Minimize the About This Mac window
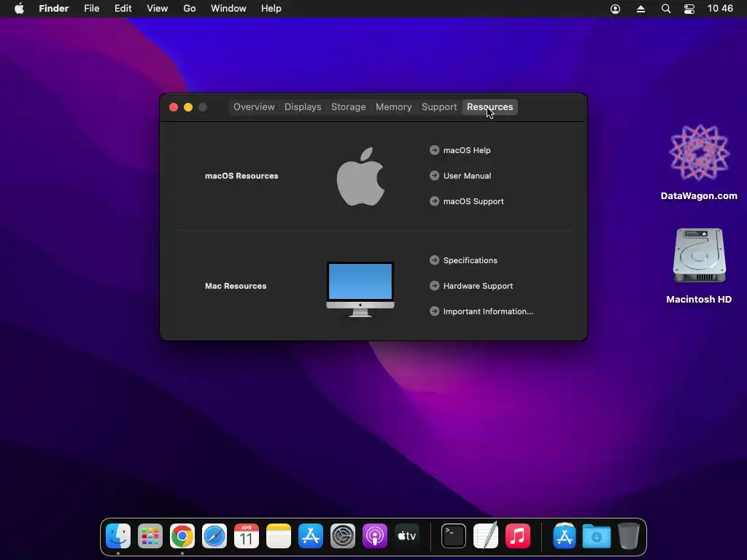The height and width of the screenshot is (560, 747). coord(188,107)
